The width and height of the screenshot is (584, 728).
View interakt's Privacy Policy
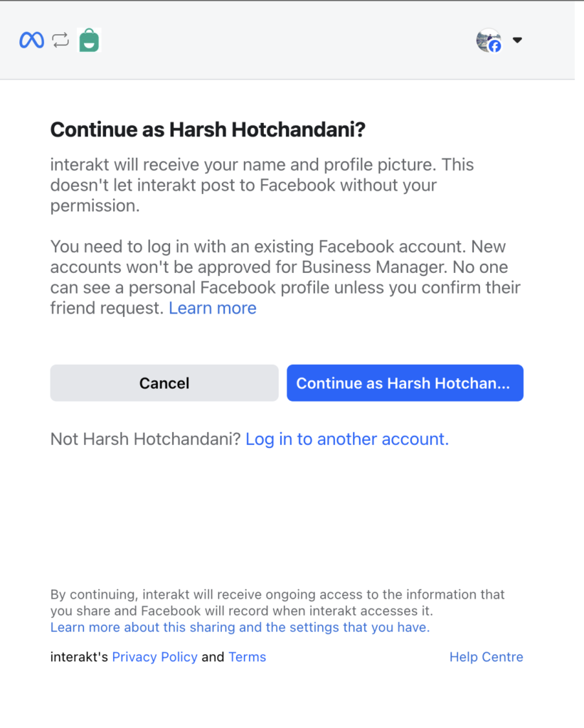[154, 657]
